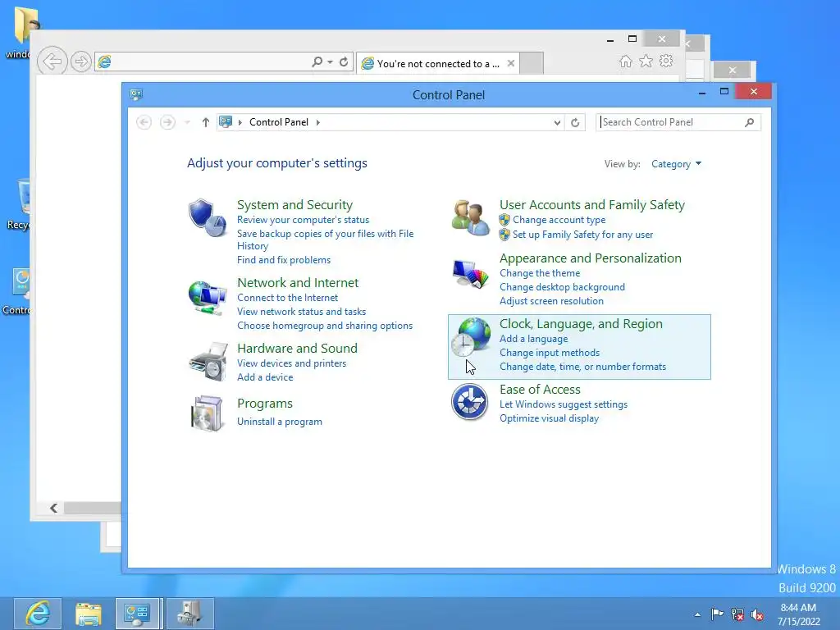The image size is (840, 630).
Task: Open View by Category dropdown
Action: click(676, 164)
